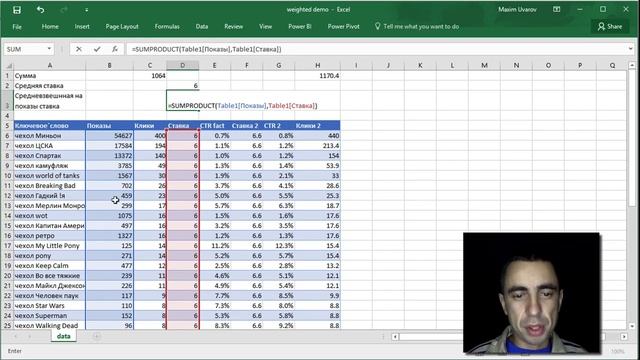
Task: Click the Tell me what you want to do box
Action: coord(417,27)
